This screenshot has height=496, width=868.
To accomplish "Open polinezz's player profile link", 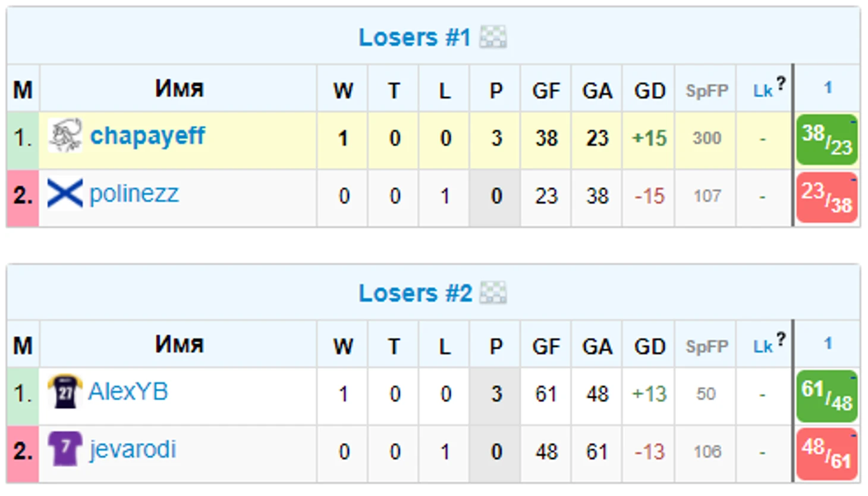I will point(134,194).
